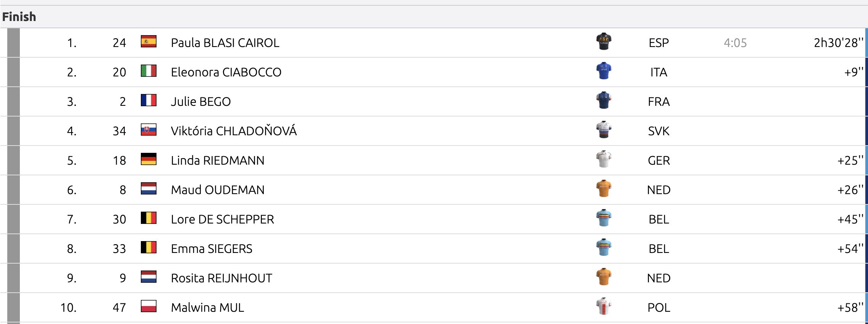Click the France flag beside Julie Bego
This screenshot has width=868, height=324.
[148, 100]
